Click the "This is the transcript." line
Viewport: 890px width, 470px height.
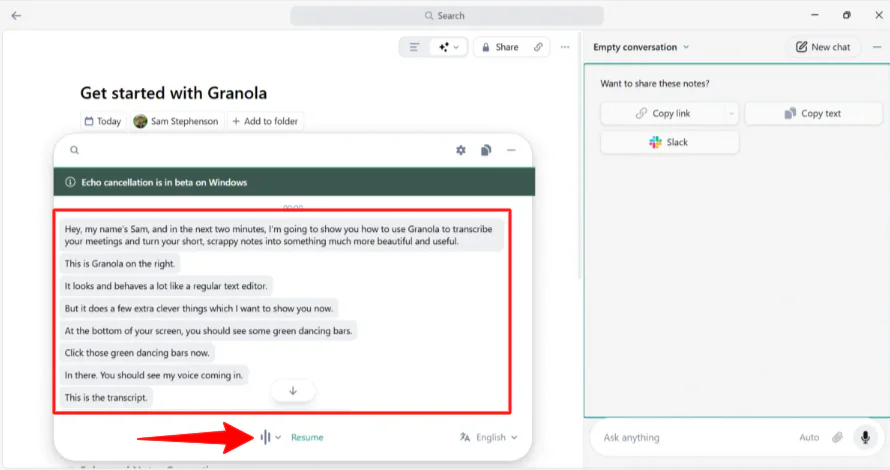click(106, 397)
